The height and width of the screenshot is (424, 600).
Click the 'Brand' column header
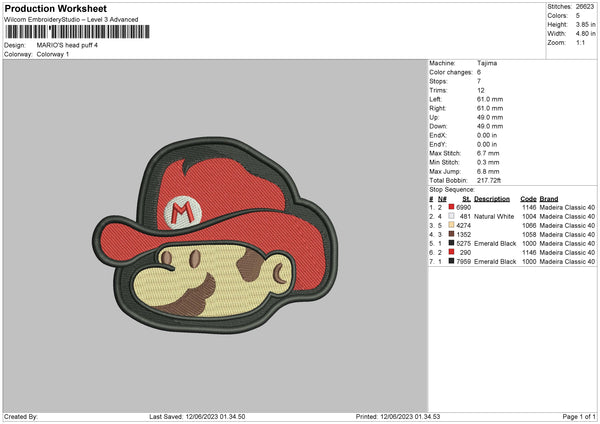click(x=549, y=199)
